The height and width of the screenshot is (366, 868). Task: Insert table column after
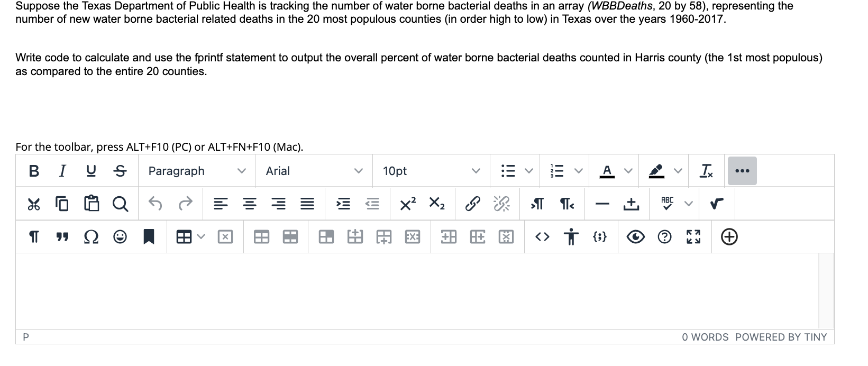pos(477,237)
